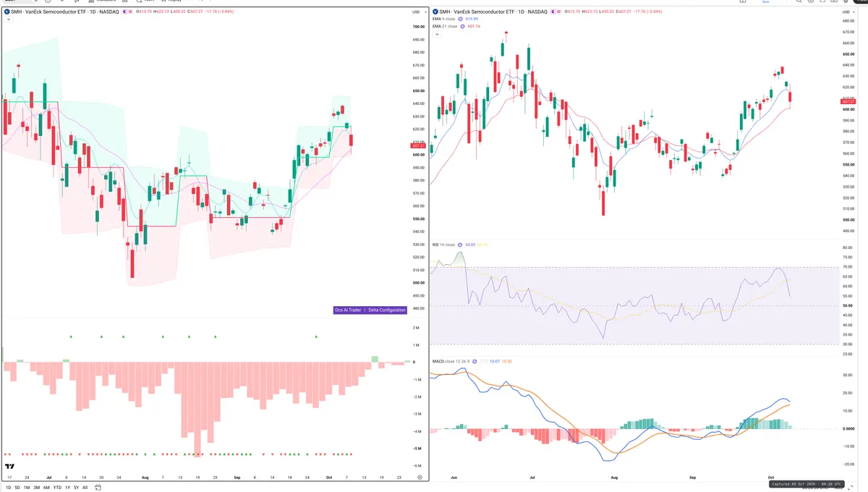This screenshot has height=492, width=868.
Task: Click the 70.00 level on RSI axis
Action: [x=848, y=267]
